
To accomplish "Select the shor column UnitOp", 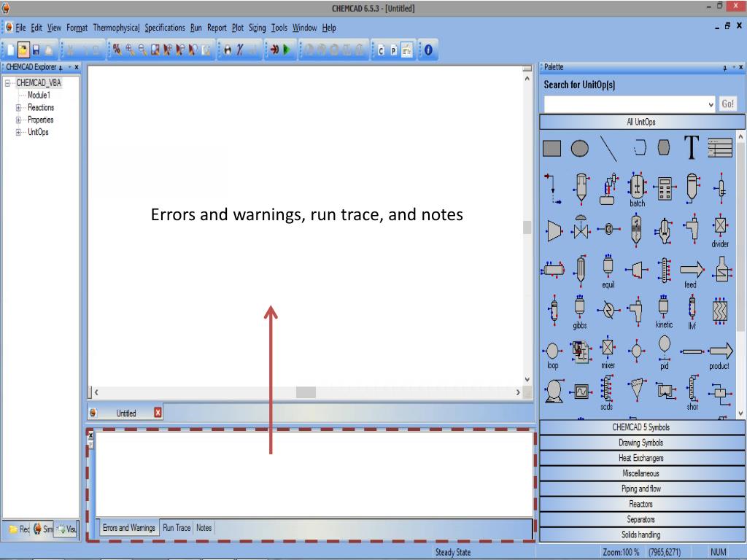I will tap(692, 393).
